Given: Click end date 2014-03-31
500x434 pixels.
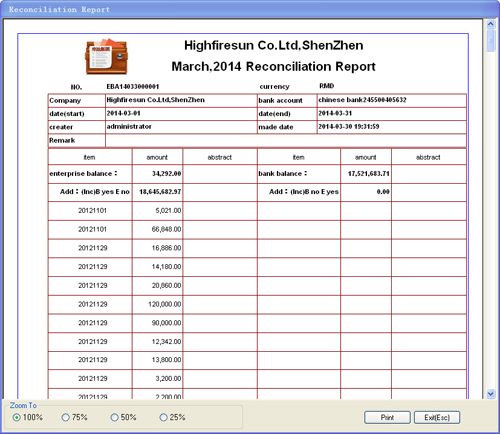Looking at the screenshot, I should coord(335,113).
